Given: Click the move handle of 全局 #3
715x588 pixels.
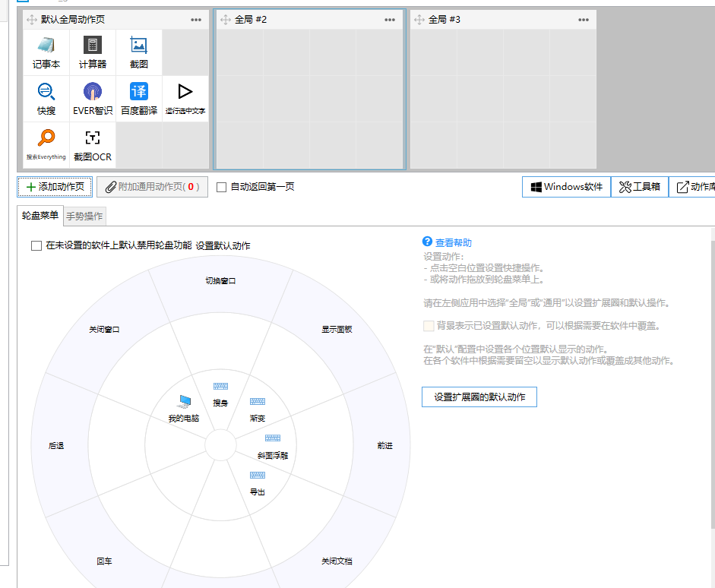Looking at the screenshot, I should point(419,20).
